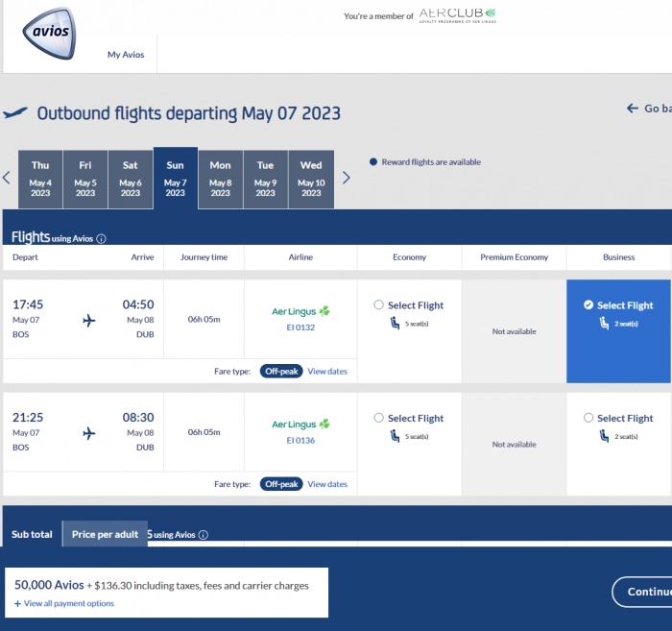
Task: Expand View all payment options
Action: pyautogui.click(x=68, y=603)
